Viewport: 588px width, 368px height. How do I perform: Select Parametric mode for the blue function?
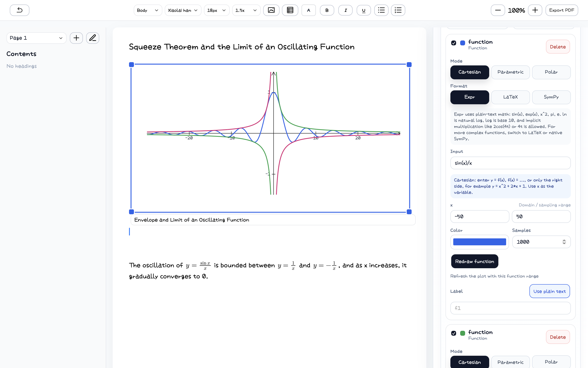point(510,72)
